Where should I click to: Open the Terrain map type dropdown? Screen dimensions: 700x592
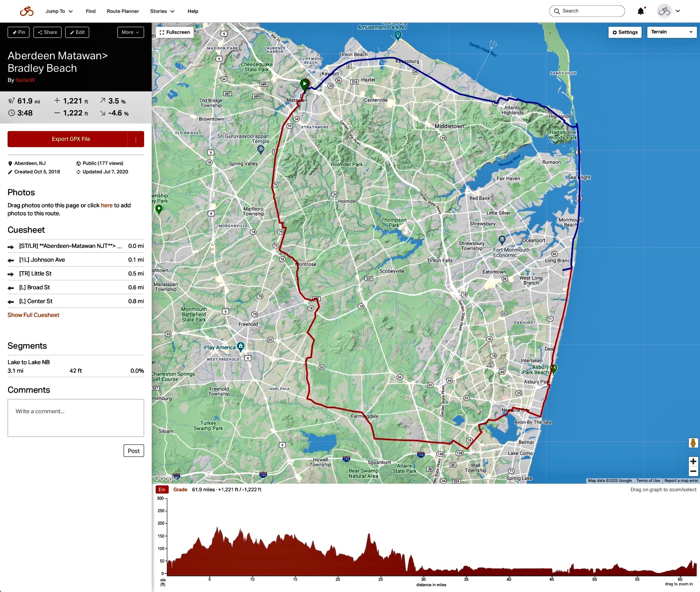(671, 32)
